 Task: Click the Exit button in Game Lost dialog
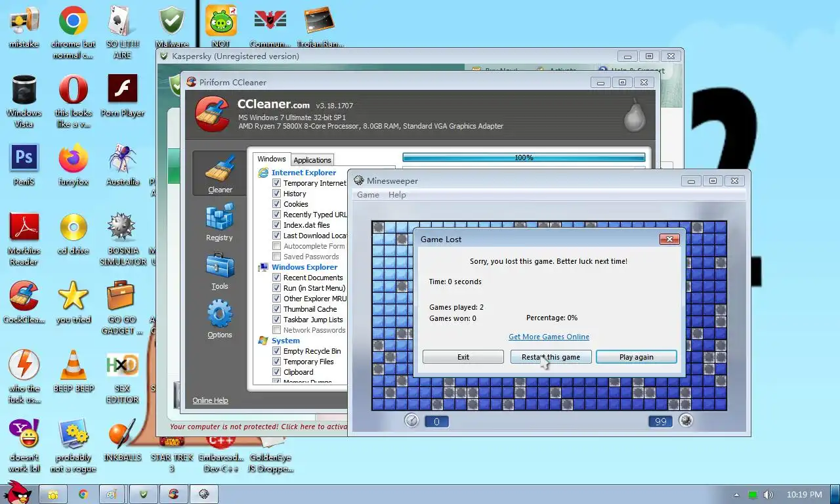[x=463, y=357]
